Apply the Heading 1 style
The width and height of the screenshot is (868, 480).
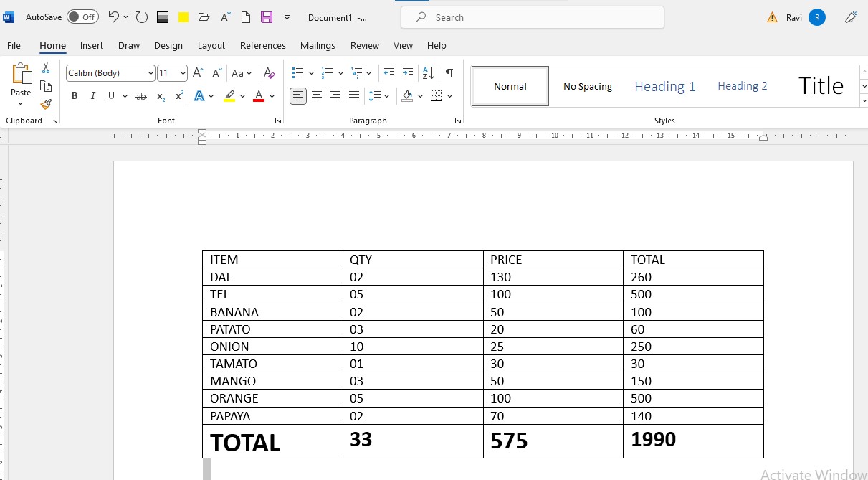[664, 86]
